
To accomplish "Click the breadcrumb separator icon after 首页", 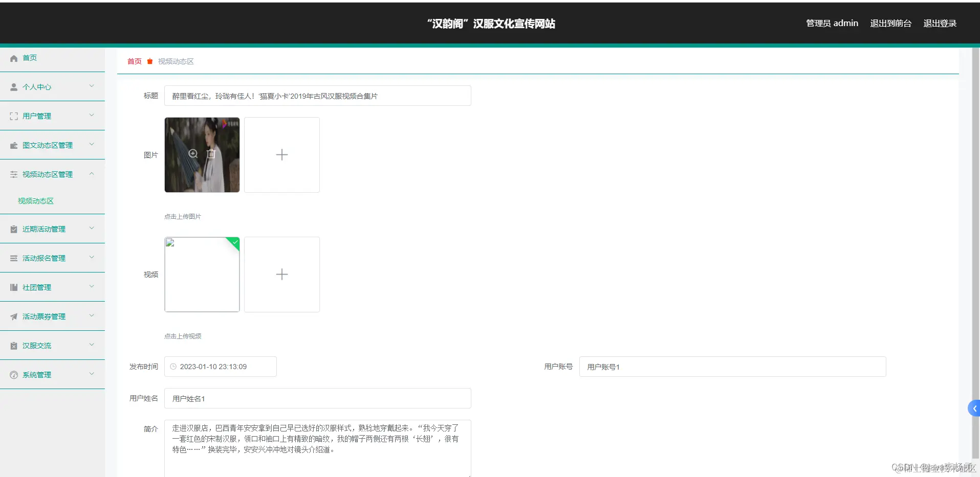I will (150, 61).
